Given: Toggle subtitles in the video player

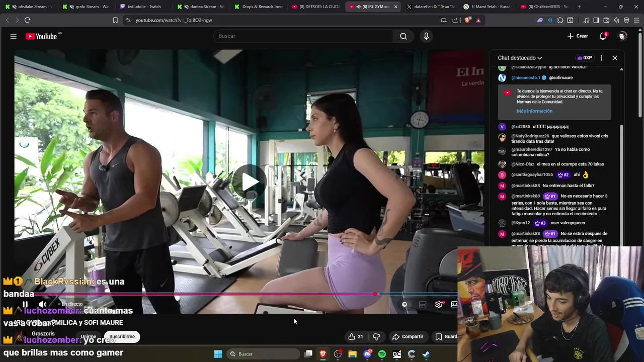Looking at the screenshot, I should (x=423, y=304).
